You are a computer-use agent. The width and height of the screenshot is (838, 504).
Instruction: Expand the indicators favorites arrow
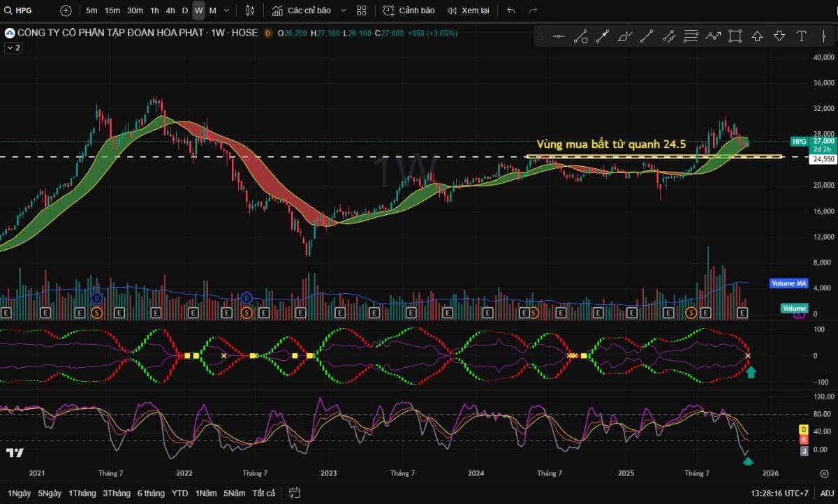[x=343, y=10]
